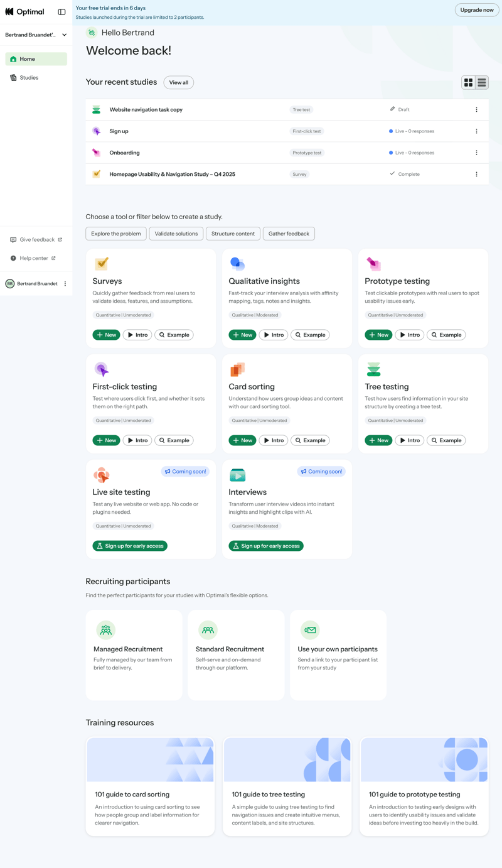Toggle grid view for recent studies
Viewport: 502px width, 868px height.
[468, 82]
